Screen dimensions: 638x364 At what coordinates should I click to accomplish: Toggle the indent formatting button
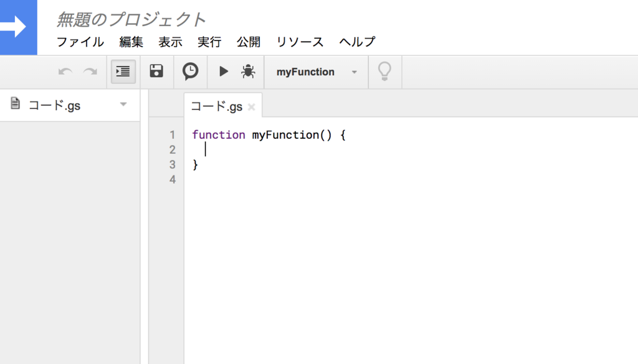pos(123,72)
